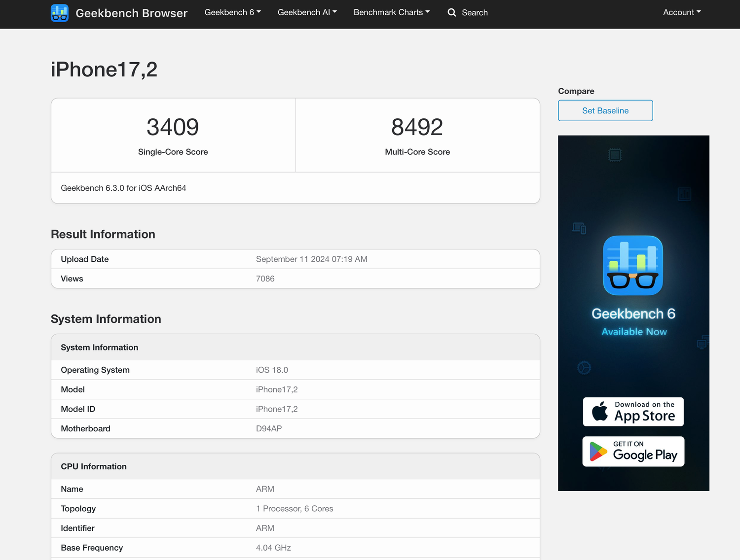Screen dimensions: 740x560
Task: Click the Geekbench 6.3.0 for iOS AArch64 text
Action: (x=123, y=188)
